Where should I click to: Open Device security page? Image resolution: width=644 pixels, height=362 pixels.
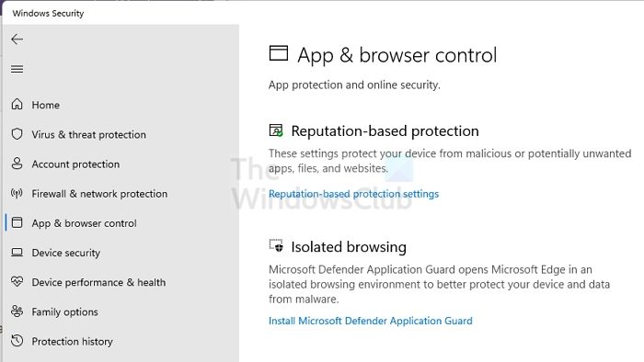tap(65, 253)
